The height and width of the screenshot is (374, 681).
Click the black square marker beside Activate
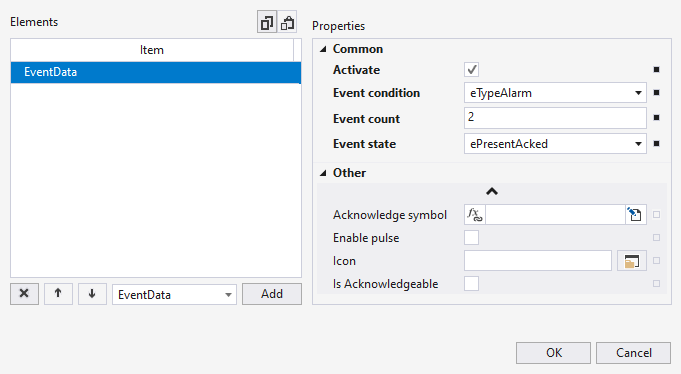point(657,70)
